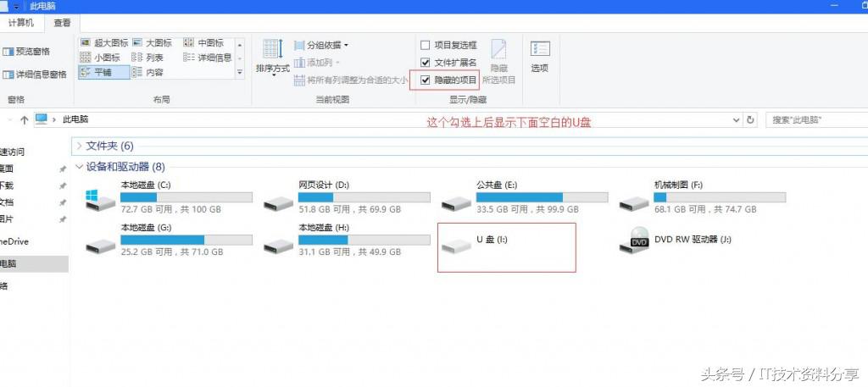
Task: Go up one folder level
Action: [x=24, y=120]
